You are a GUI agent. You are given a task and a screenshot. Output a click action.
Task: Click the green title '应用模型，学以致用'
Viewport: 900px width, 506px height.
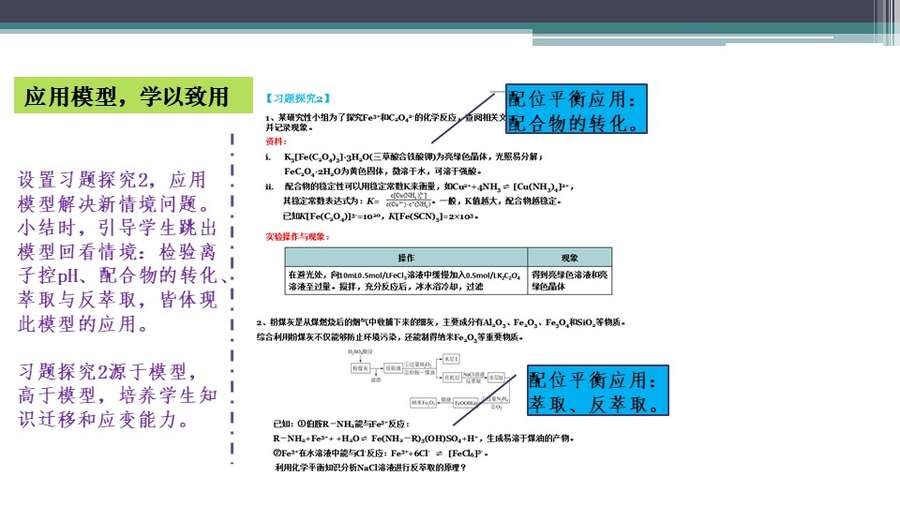[x=133, y=95]
